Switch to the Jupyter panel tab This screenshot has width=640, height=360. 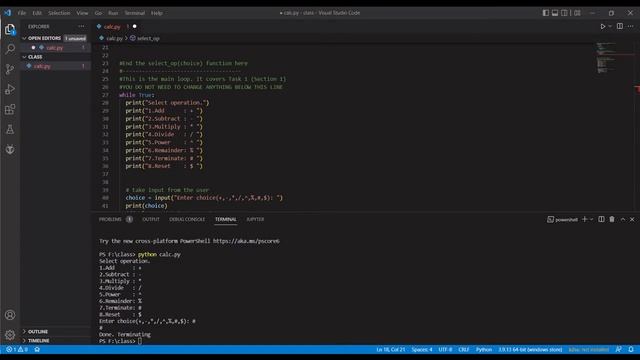(x=255, y=219)
